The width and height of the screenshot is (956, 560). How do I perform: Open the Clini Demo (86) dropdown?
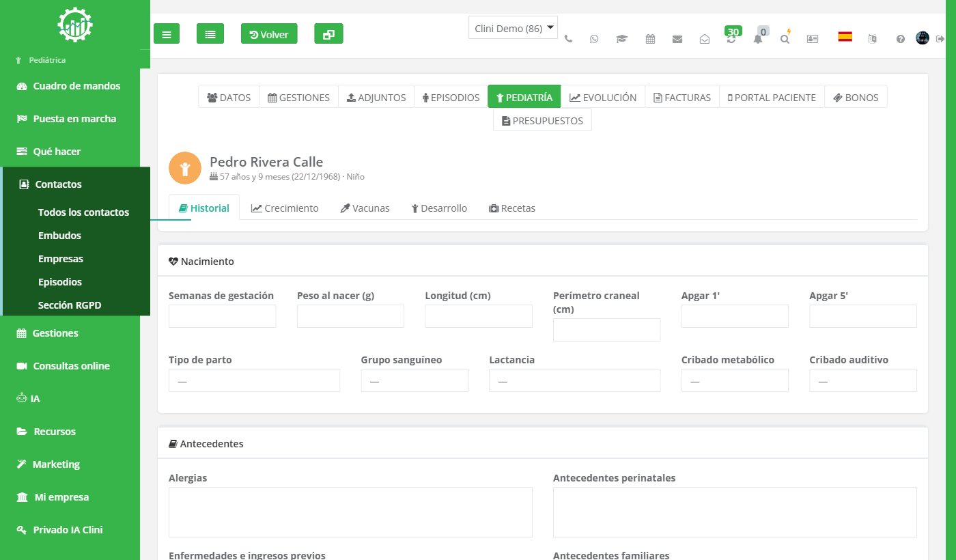tap(514, 28)
